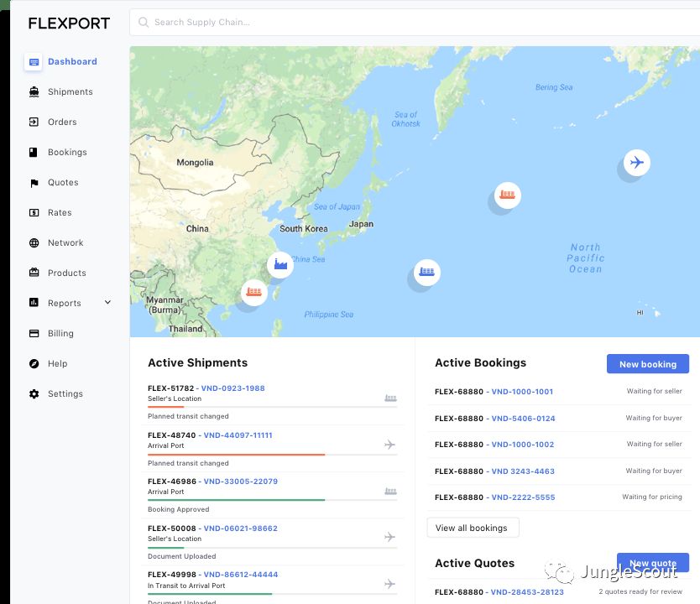700x604 pixels.
Task: Select the blue ship marker near Japan
Action: tap(427, 273)
